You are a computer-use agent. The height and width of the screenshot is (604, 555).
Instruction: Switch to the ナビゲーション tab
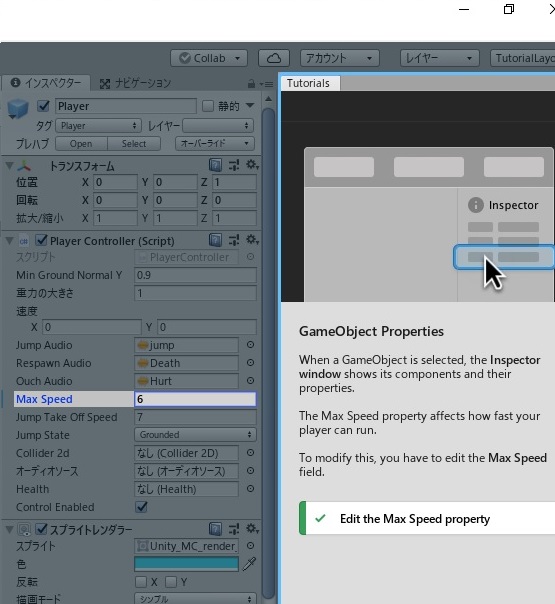point(135,83)
